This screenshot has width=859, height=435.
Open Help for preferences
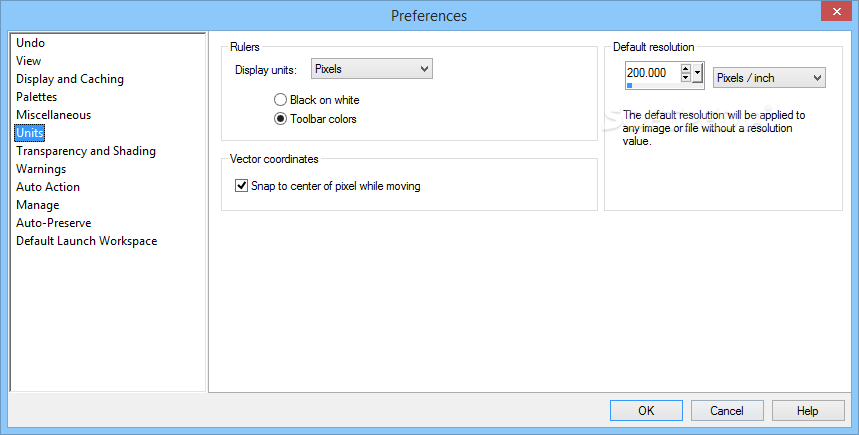[808, 410]
